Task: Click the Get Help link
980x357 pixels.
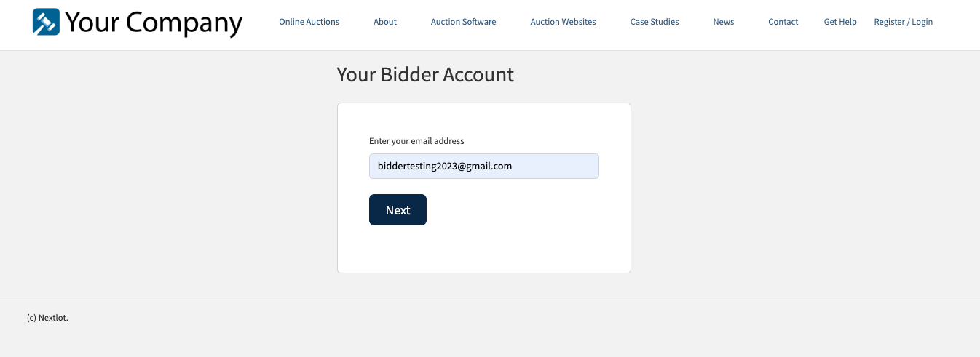Action: pos(840,22)
